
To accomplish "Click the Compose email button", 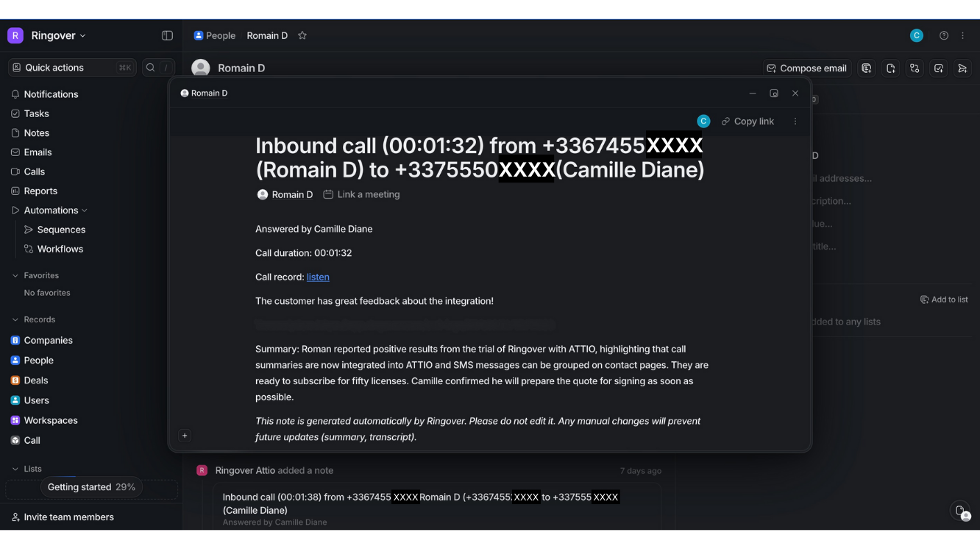I will tap(806, 68).
